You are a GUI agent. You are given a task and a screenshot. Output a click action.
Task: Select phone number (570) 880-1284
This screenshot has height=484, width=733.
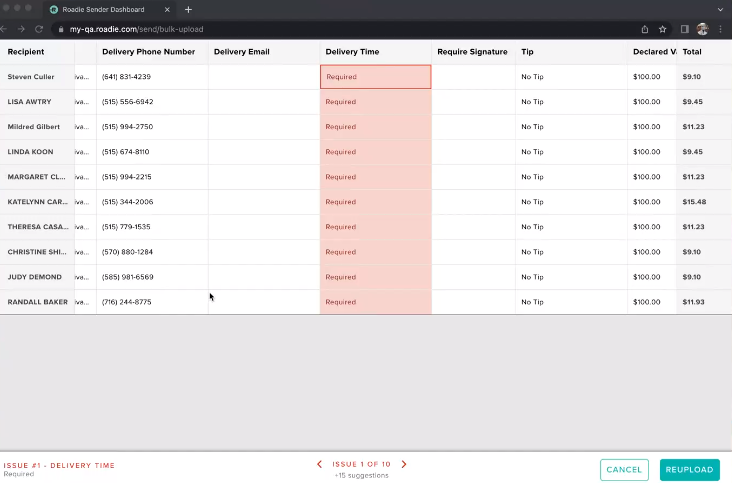pos(127,252)
